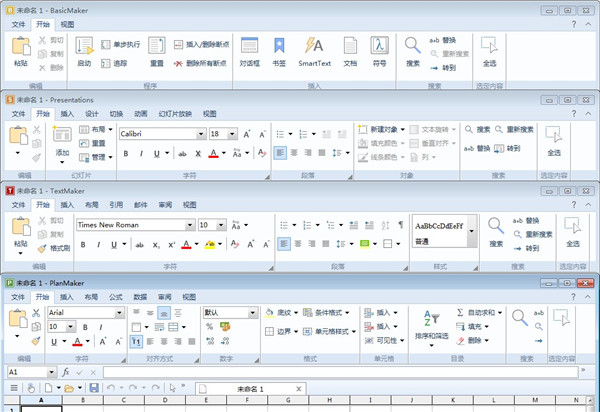Screen dimensions: 600x412
Task: Click yellow highlight color in TextMaker
Action: (210, 244)
